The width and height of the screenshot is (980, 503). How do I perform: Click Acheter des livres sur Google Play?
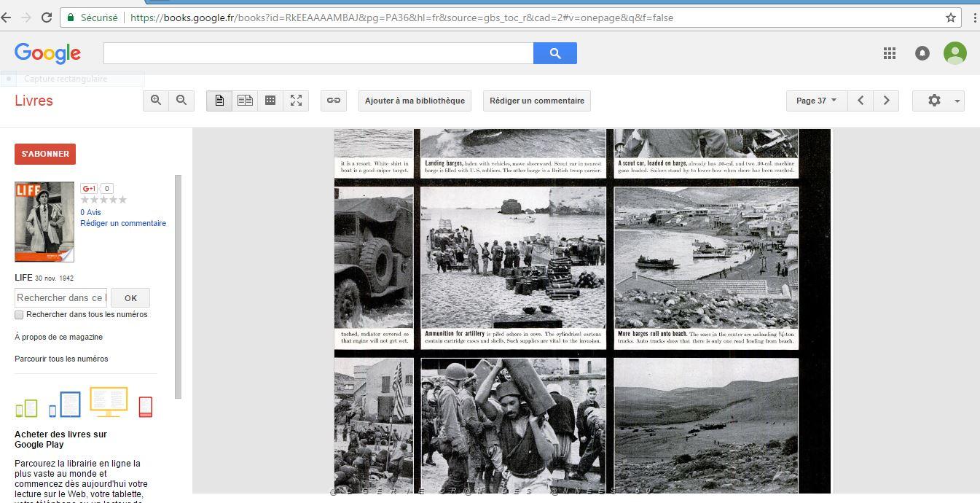click(60, 439)
